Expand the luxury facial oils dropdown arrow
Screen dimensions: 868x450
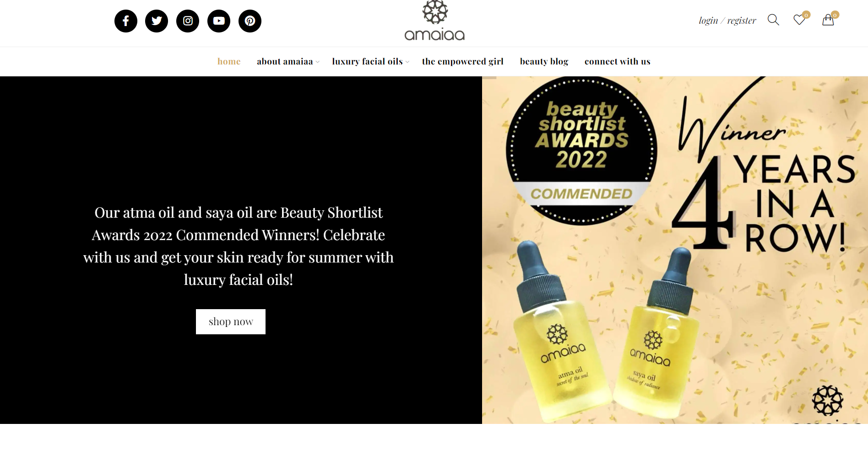pyautogui.click(x=407, y=62)
